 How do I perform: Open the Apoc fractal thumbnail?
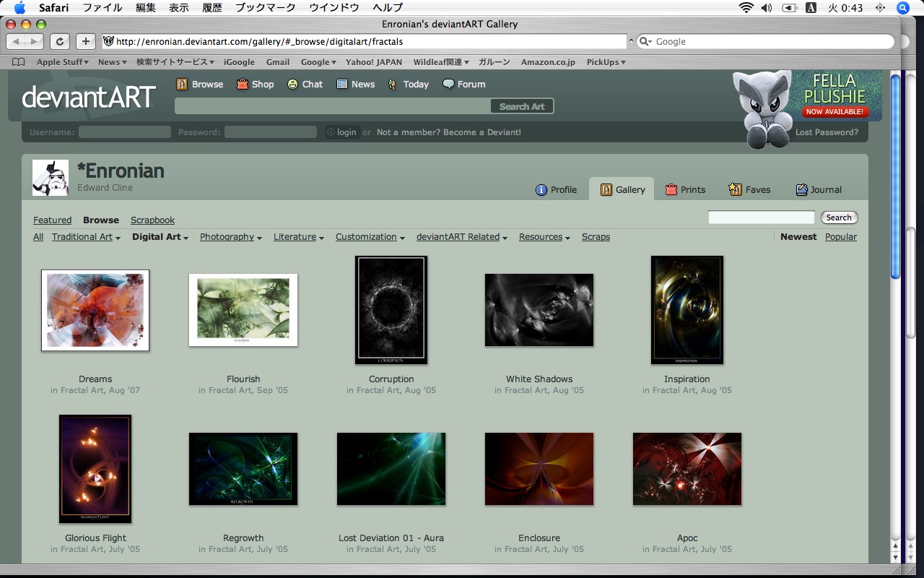[687, 469]
